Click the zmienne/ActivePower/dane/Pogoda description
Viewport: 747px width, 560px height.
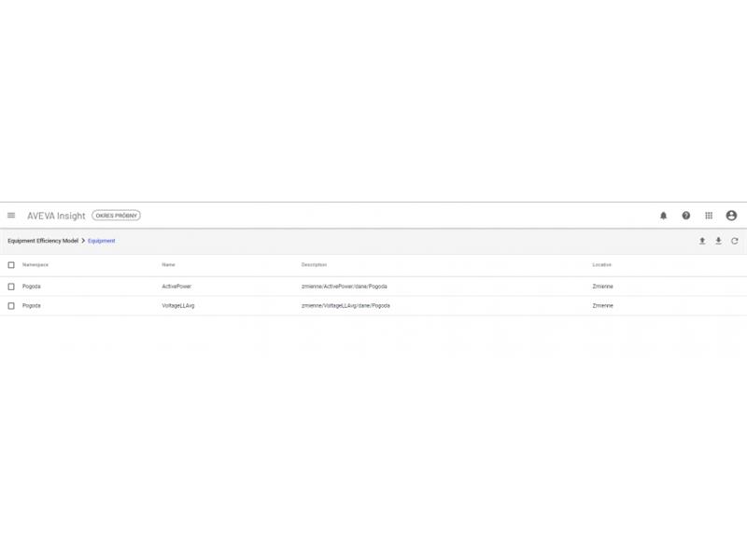[x=344, y=287]
